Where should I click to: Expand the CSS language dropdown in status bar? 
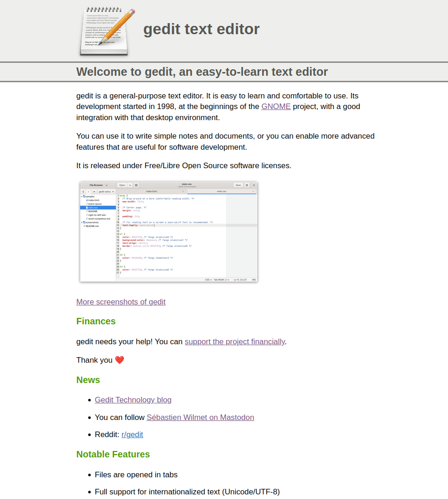[x=209, y=280]
